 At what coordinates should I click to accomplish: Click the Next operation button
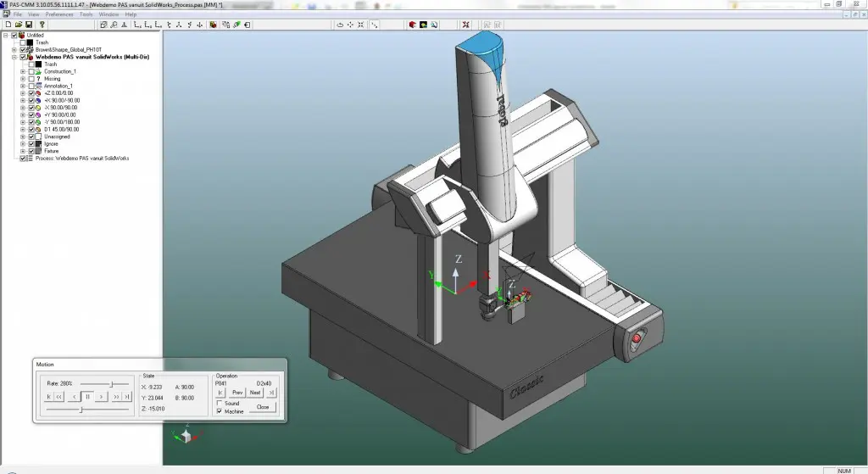pos(255,393)
